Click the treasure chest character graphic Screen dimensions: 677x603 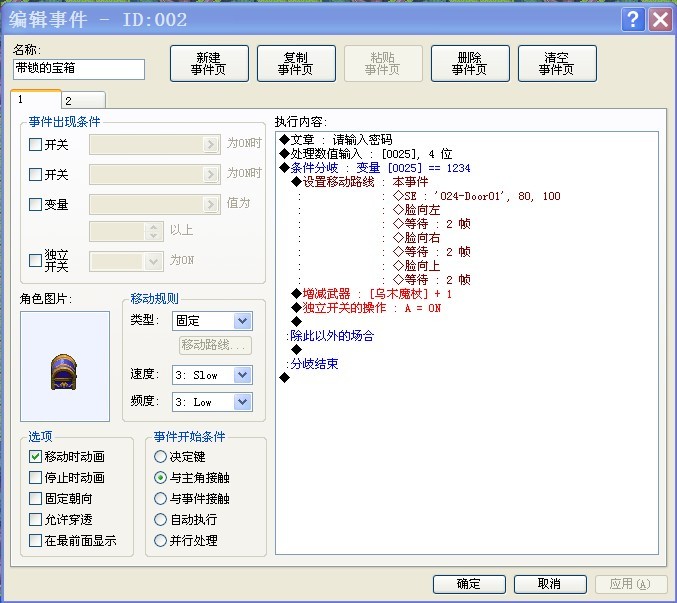coord(64,372)
